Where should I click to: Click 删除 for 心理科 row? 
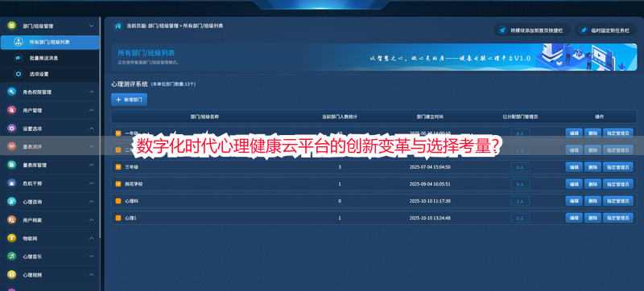592,201
